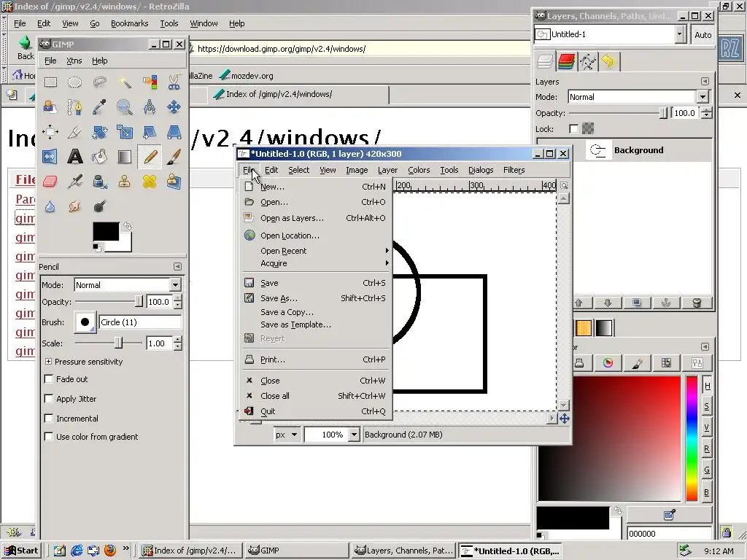Select the Paintbrush tool

point(174,157)
